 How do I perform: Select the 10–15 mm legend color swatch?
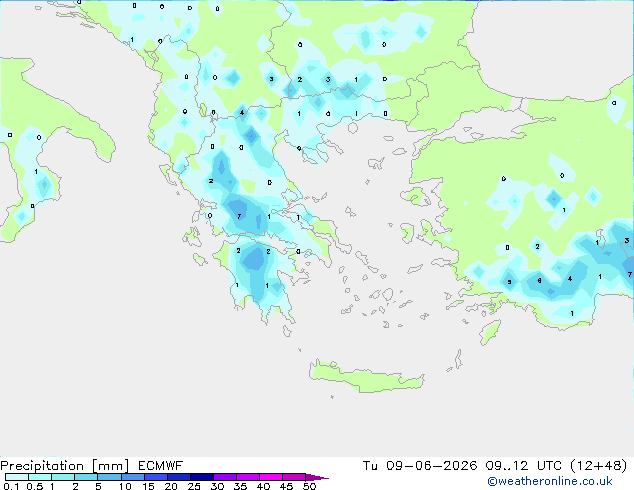[x=132, y=477]
